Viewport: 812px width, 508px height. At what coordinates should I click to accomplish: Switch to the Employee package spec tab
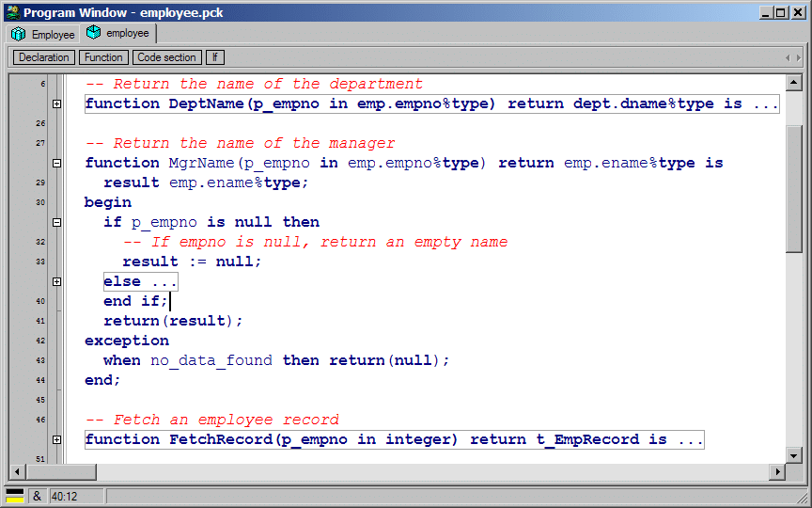pos(42,34)
